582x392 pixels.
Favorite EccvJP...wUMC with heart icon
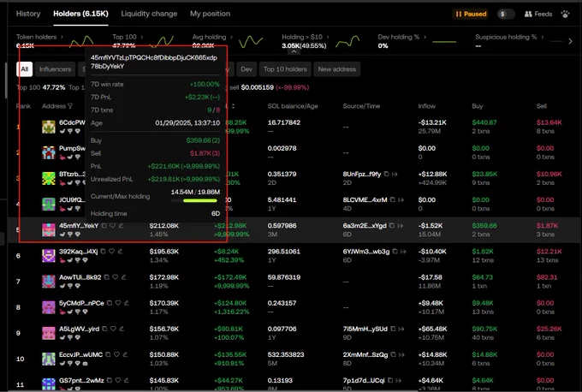click(x=116, y=354)
